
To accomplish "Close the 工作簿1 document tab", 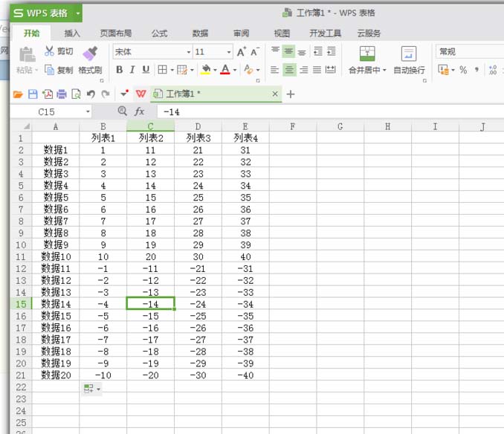I will click(x=275, y=94).
